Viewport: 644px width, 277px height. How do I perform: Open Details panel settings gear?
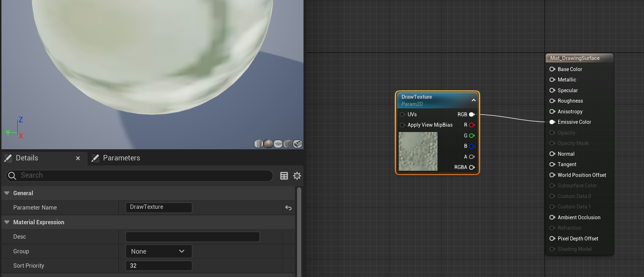pyautogui.click(x=297, y=176)
